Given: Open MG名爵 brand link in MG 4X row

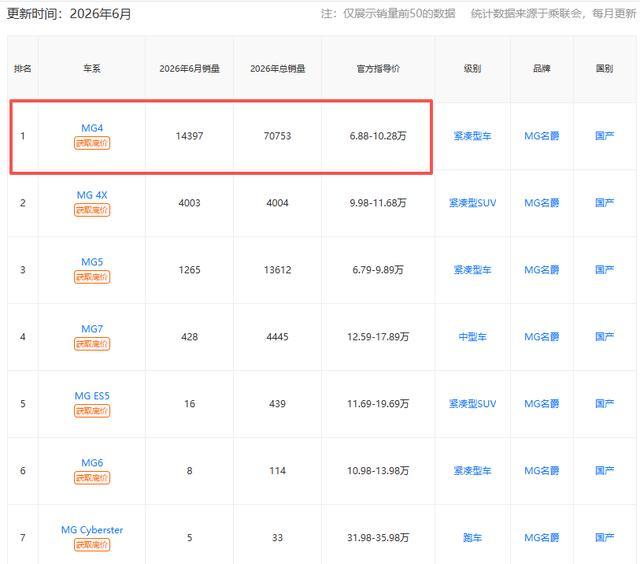Looking at the screenshot, I should (542, 203).
